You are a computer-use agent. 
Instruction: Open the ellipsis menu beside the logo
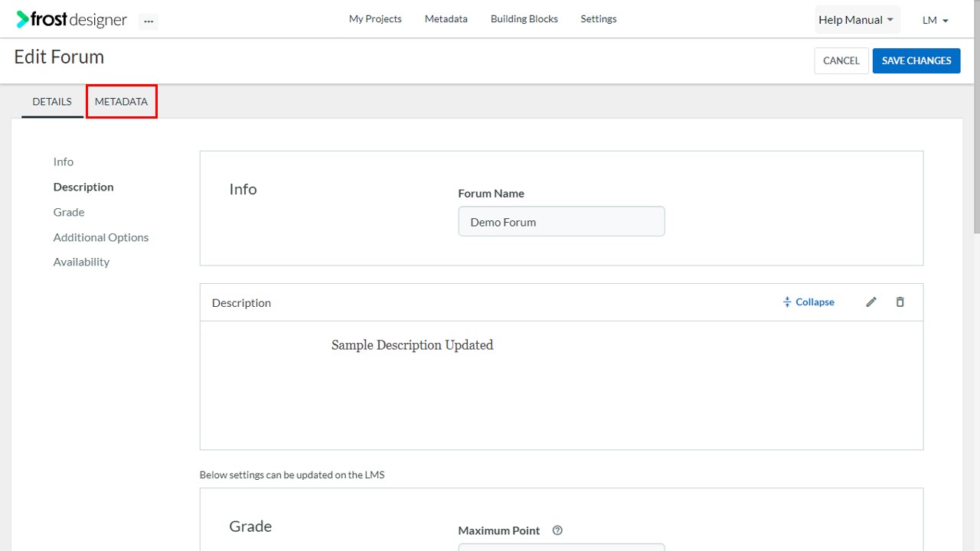[x=149, y=21]
